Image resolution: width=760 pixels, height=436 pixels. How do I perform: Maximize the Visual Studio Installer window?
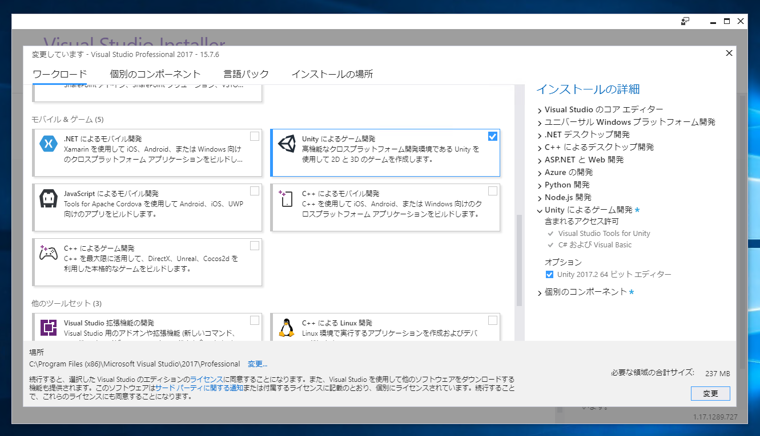tap(727, 21)
